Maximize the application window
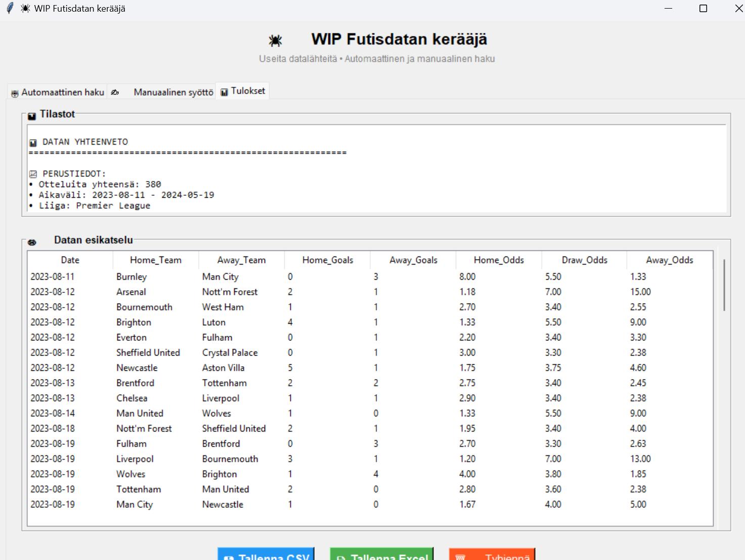The height and width of the screenshot is (560, 745). pyautogui.click(x=703, y=9)
